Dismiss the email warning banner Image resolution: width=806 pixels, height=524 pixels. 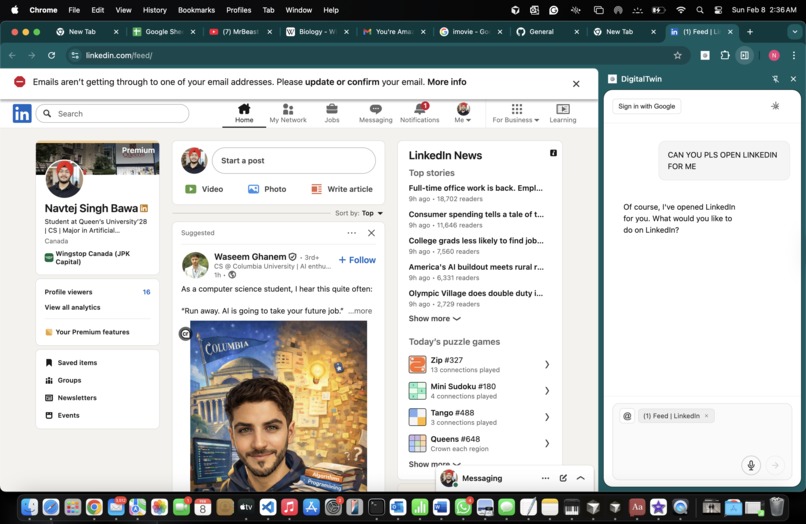(x=576, y=84)
